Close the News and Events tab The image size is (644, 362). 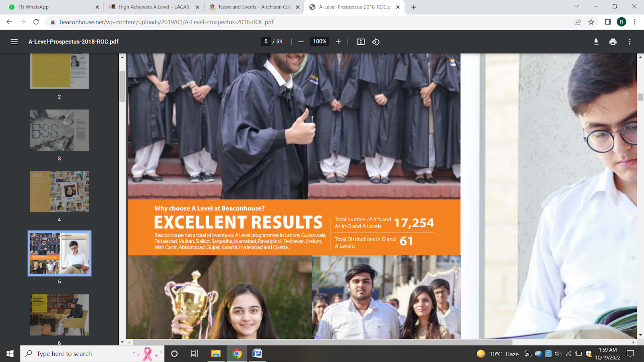point(297,7)
